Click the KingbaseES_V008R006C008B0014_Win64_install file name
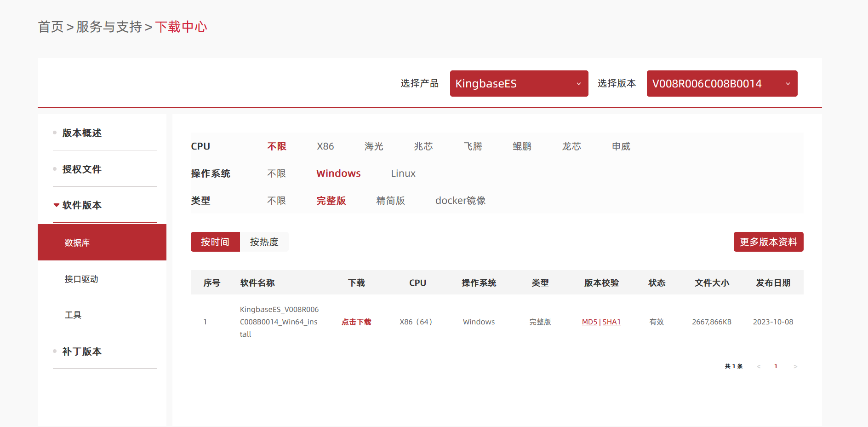The image size is (868, 427). [280, 322]
